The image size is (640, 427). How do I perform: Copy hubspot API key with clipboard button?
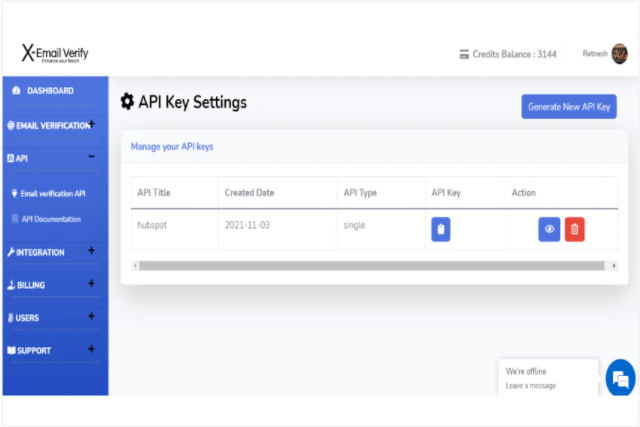[441, 229]
